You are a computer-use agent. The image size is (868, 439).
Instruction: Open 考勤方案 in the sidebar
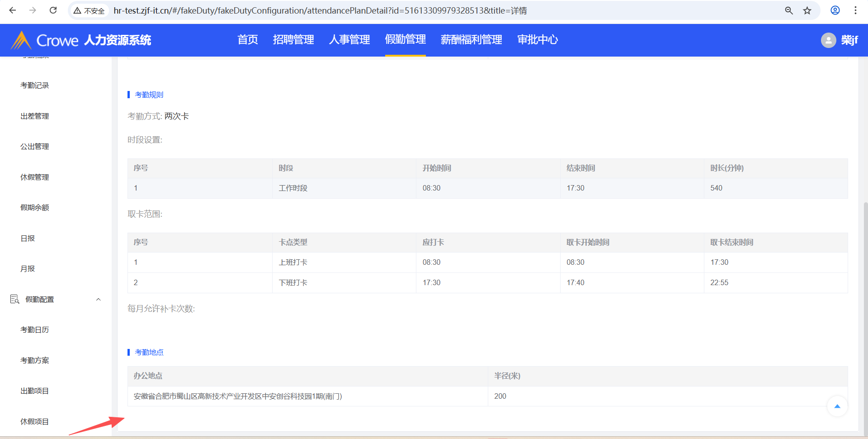pos(35,360)
